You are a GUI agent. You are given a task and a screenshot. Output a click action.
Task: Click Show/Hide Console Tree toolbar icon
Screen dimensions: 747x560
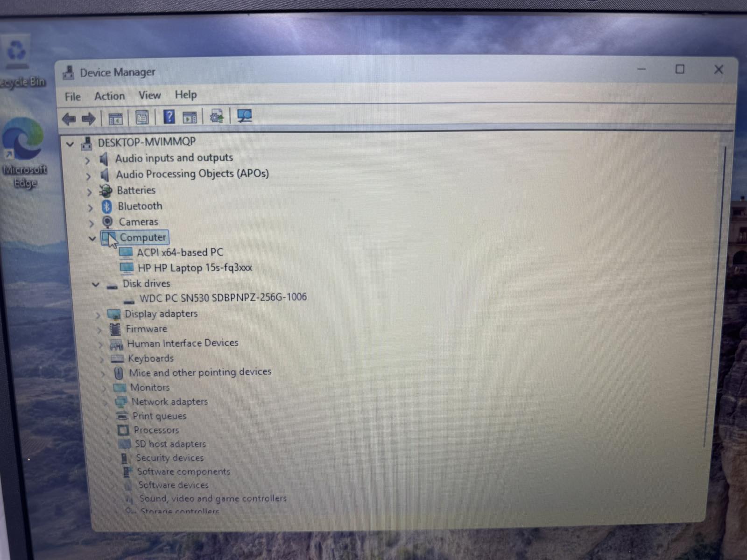(115, 119)
